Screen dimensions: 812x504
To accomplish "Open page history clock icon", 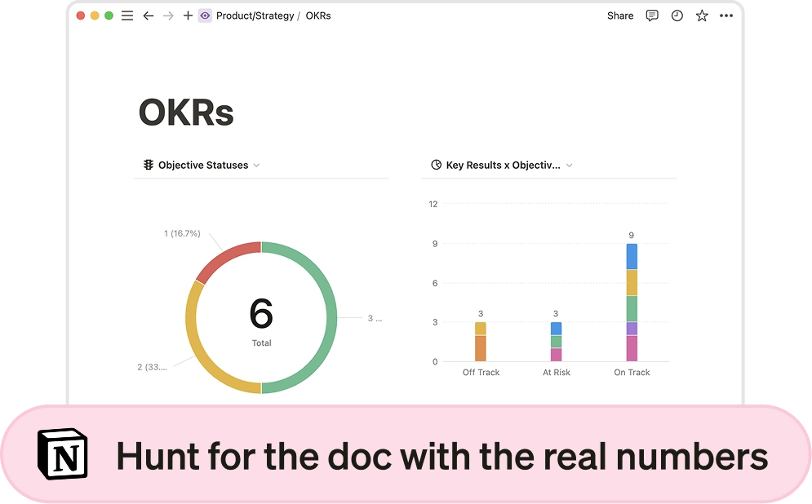I will pyautogui.click(x=677, y=15).
